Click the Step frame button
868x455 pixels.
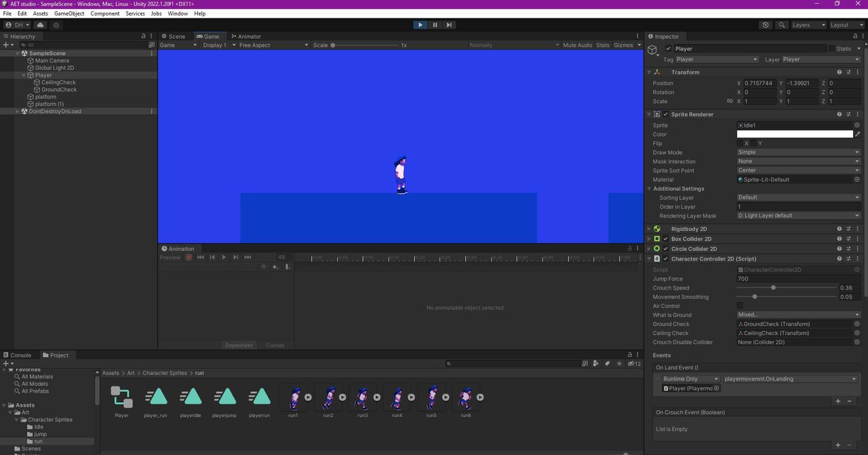pos(449,25)
